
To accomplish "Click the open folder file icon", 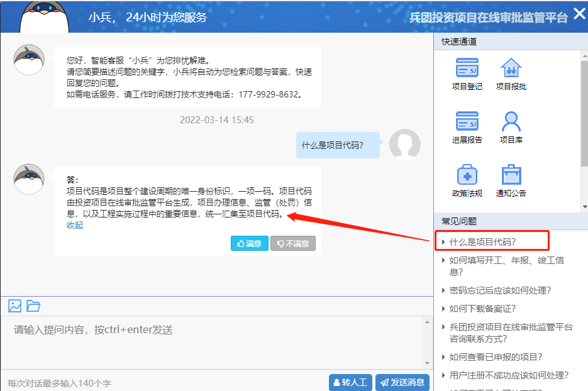I will coord(33,306).
